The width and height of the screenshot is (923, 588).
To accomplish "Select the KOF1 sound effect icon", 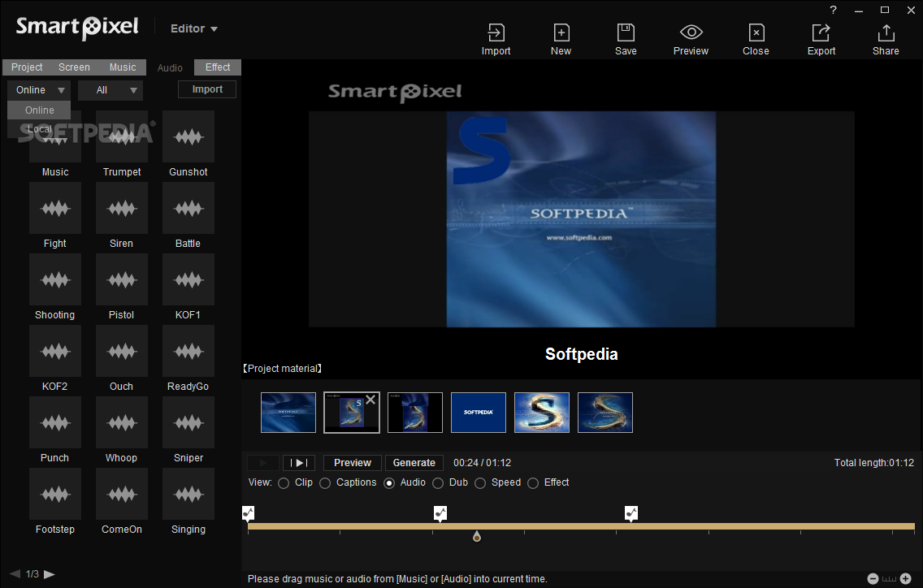I will click(188, 279).
